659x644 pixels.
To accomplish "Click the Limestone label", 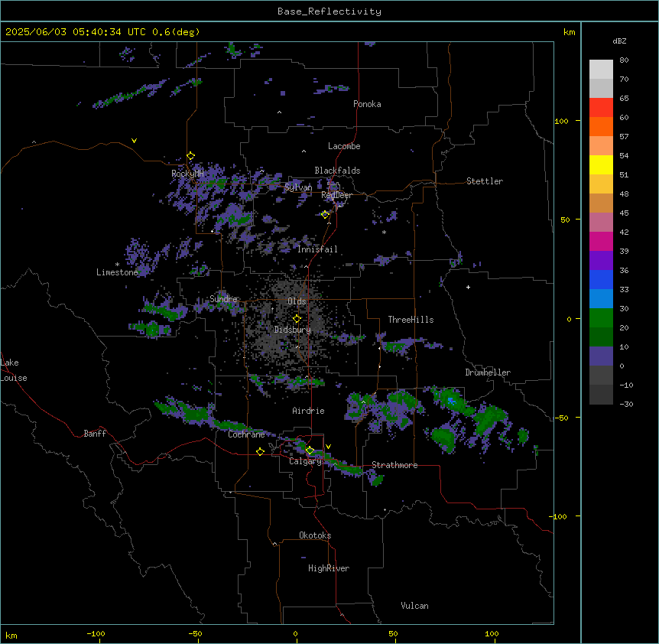I will click(x=117, y=272).
